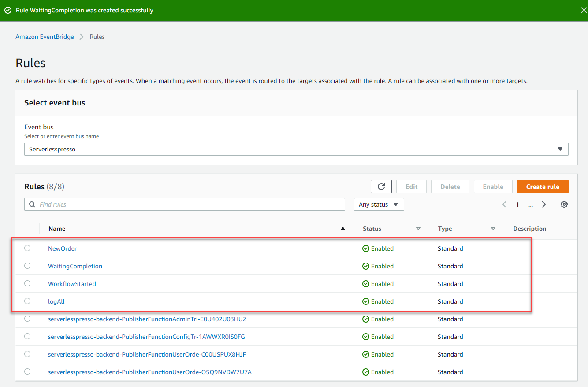The width and height of the screenshot is (588, 387).
Task: Click the Enabled status icon for NewOrder
Action: tap(365, 248)
